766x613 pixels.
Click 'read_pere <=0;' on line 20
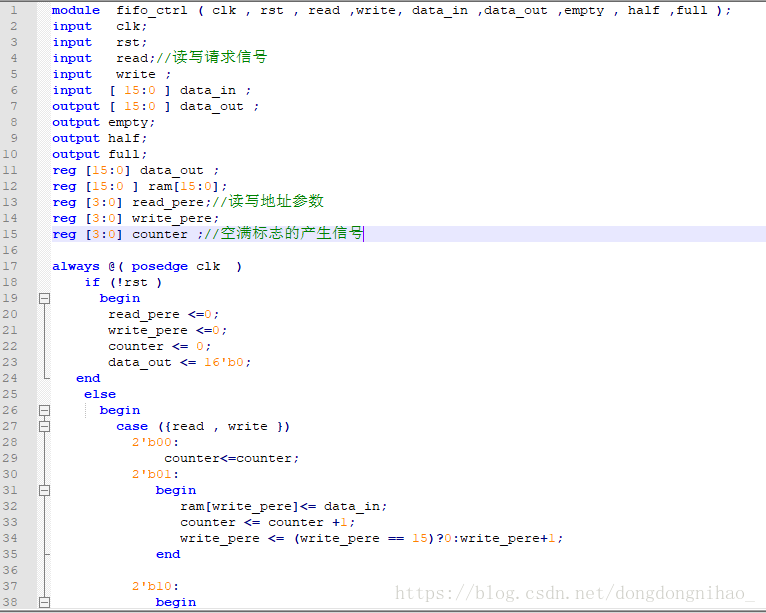point(164,315)
